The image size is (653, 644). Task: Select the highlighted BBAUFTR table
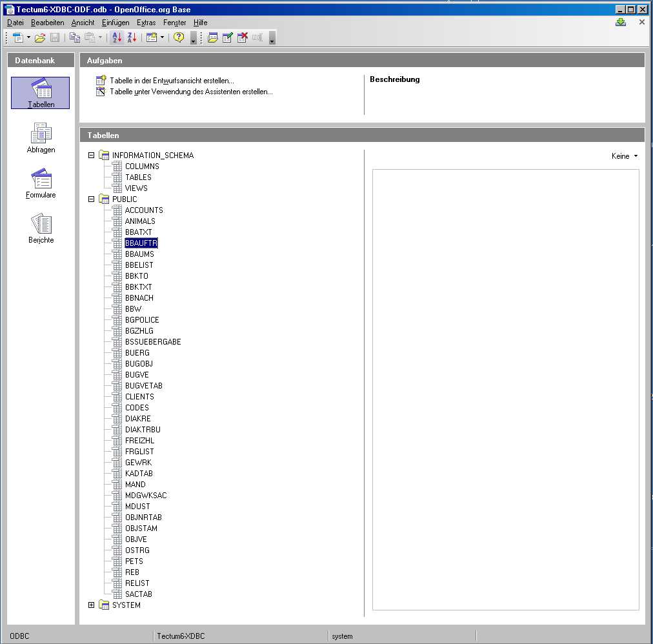tap(141, 243)
